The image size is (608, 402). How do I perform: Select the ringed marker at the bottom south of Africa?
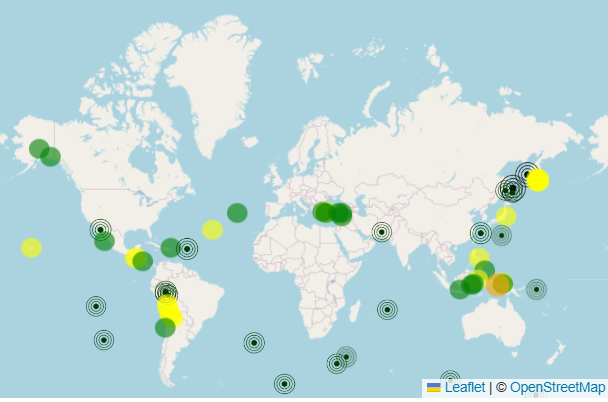284,384
